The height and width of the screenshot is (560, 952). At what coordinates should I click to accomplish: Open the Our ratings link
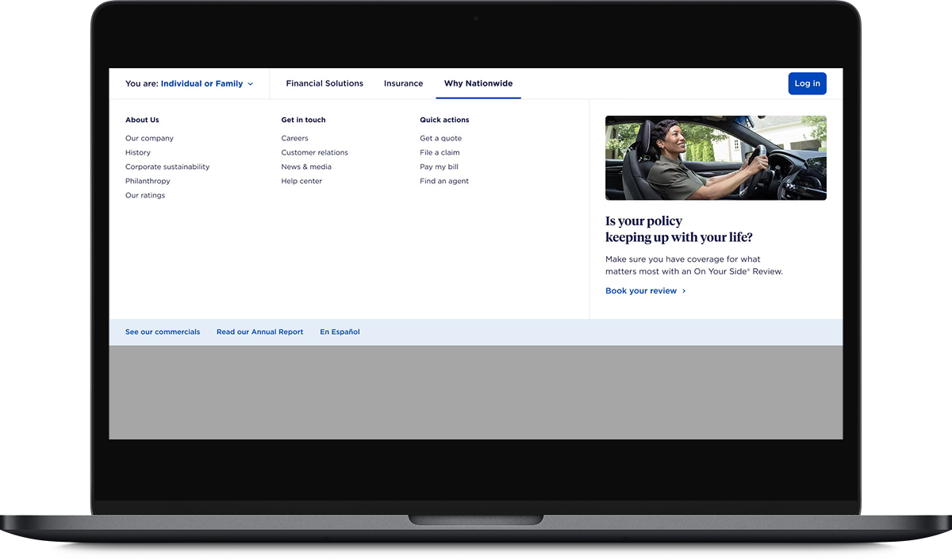point(145,195)
